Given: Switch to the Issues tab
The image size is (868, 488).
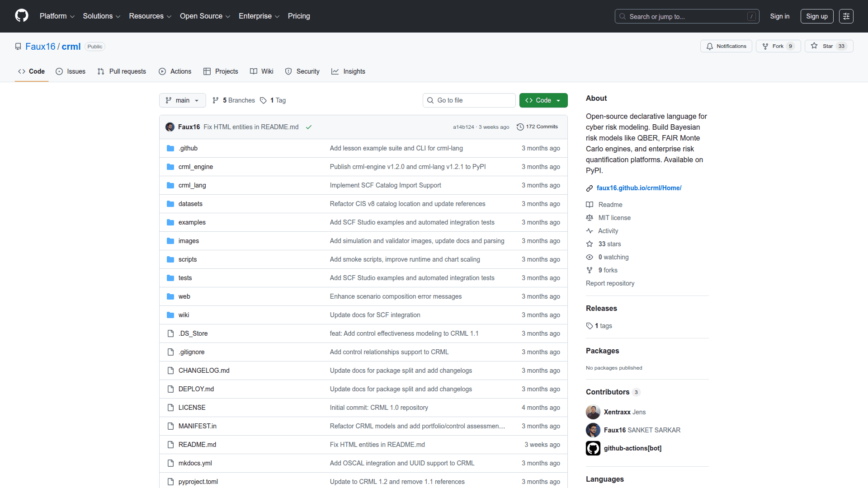Looking at the screenshot, I should tap(71, 71).
